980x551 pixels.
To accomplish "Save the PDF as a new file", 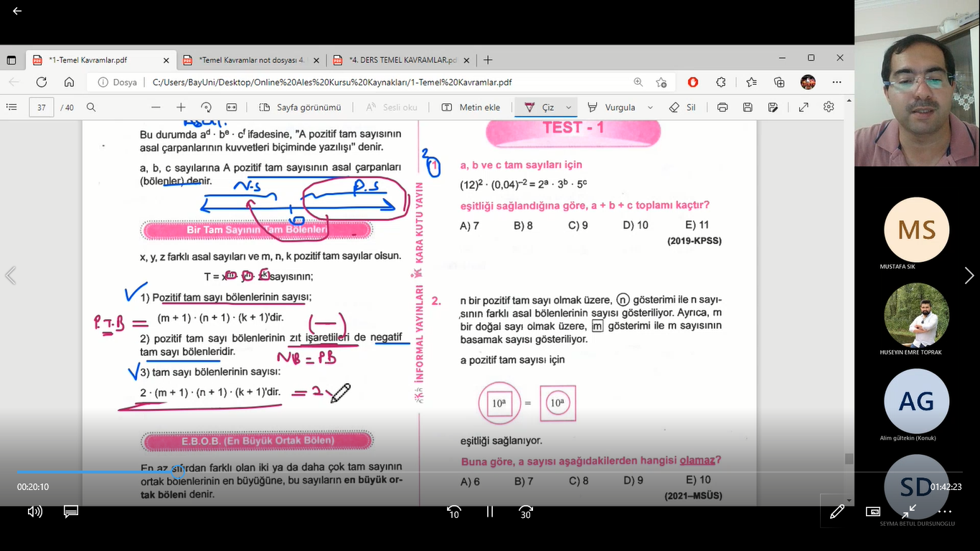I will coord(773,107).
